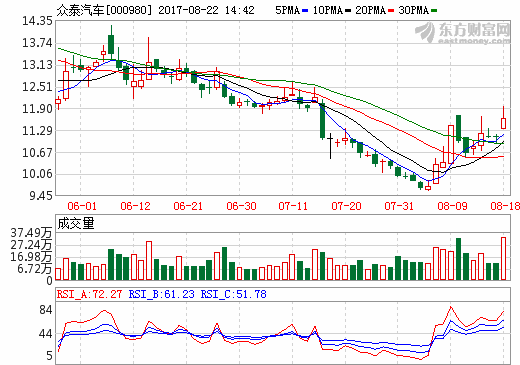Click the green 30PMA legend swatch
The image size is (520, 365).
point(434,11)
